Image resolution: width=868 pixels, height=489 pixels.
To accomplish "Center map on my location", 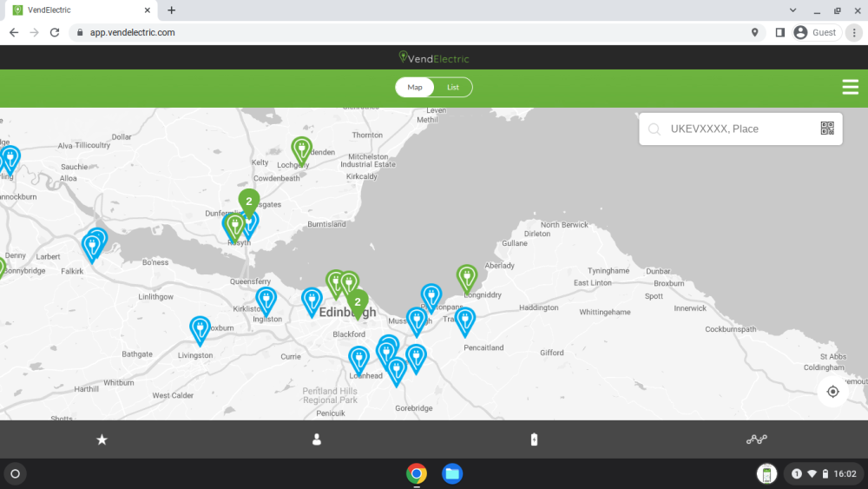I will pyautogui.click(x=832, y=392).
